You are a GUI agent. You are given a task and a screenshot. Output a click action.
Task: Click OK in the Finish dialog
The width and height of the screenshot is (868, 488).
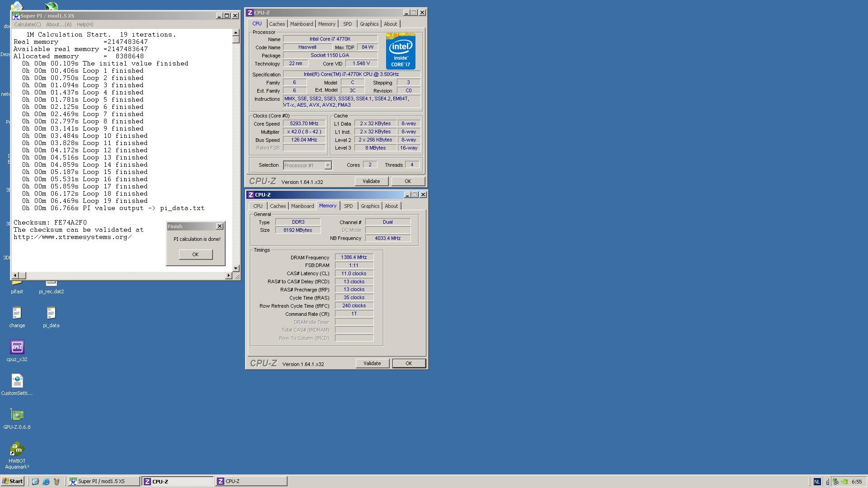point(195,254)
